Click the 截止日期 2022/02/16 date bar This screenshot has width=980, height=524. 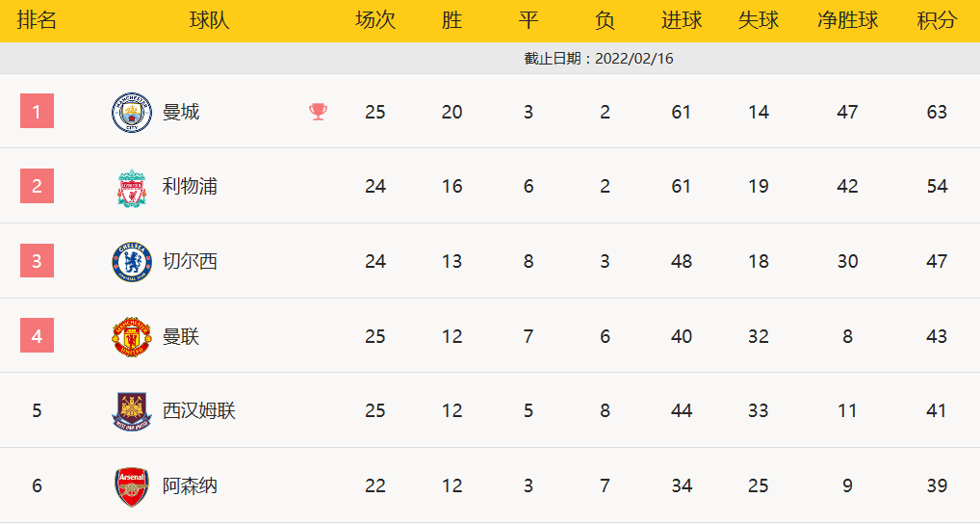(598, 58)
